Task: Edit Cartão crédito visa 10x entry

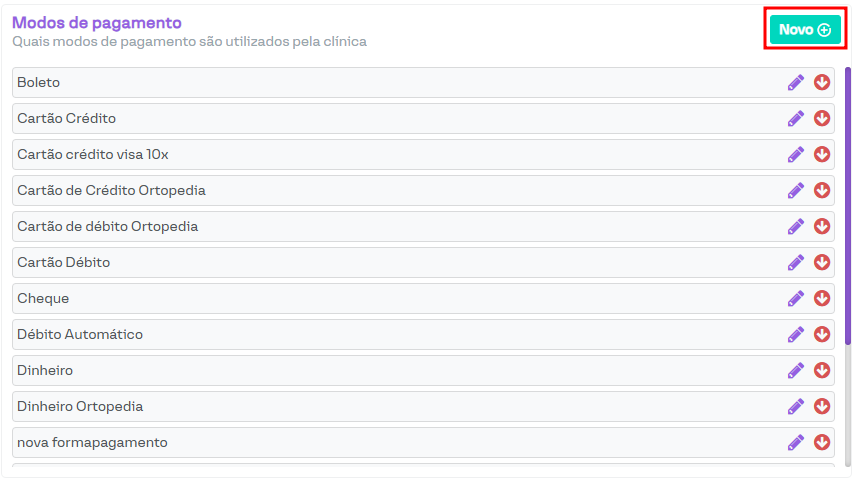Action: tap(796, 154)
